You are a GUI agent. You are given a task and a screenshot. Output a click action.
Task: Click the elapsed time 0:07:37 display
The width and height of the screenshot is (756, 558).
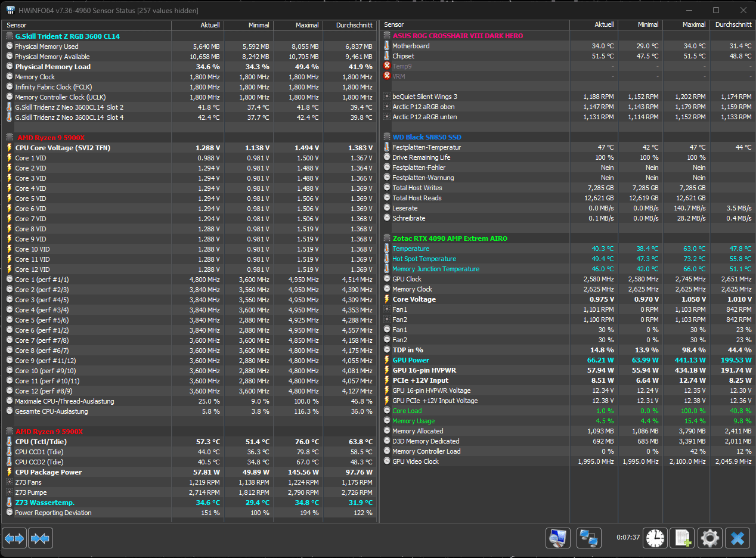[x=628, y=538]
